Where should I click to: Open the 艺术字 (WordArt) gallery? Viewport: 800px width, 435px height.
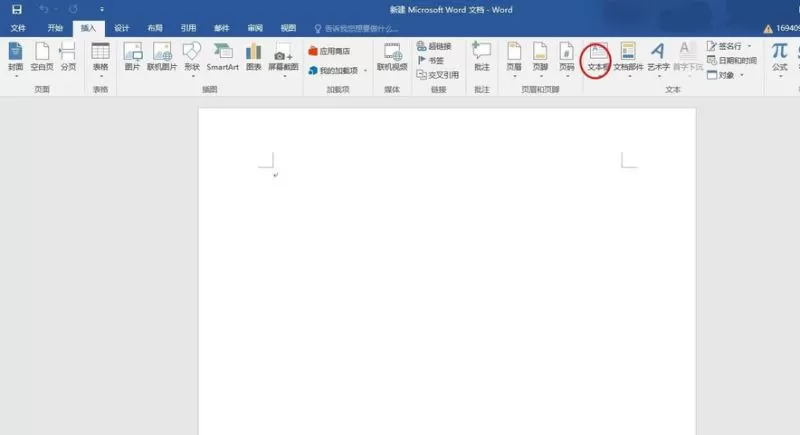[658, 60]
